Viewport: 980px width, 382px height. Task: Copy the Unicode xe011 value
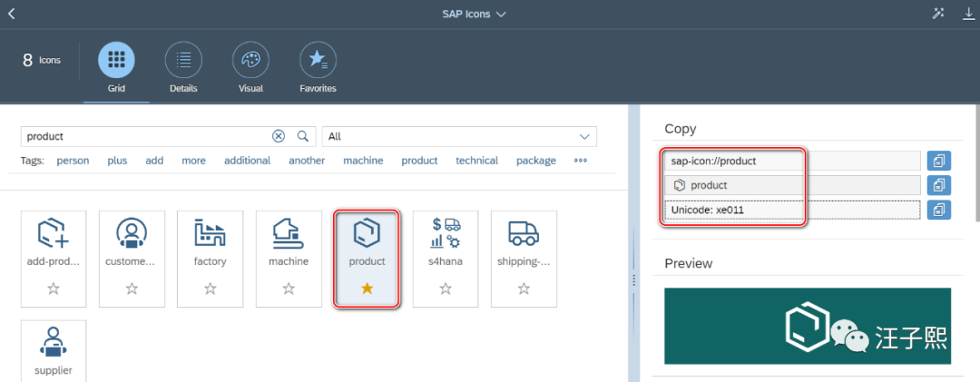(939, 210)
